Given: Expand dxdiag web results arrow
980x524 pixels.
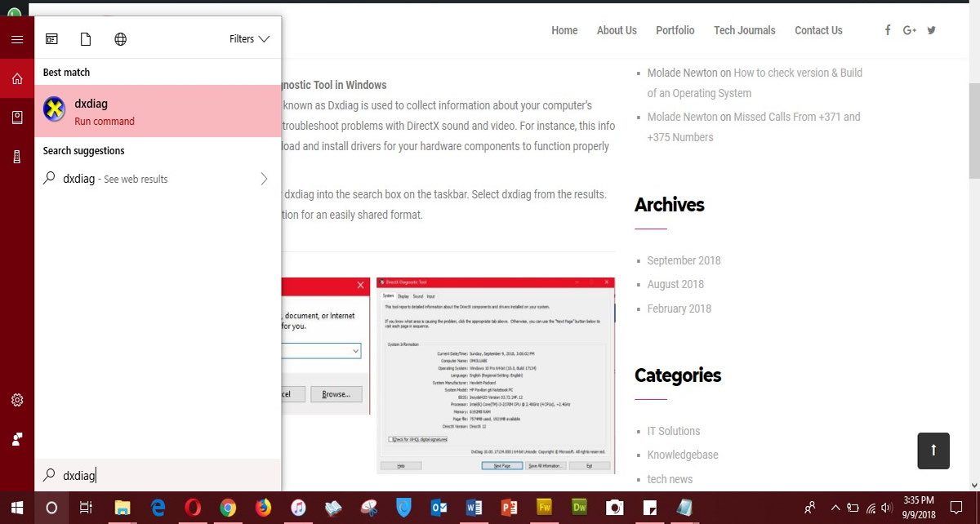Looking at the screenshot, I should (x=264, y=179).
